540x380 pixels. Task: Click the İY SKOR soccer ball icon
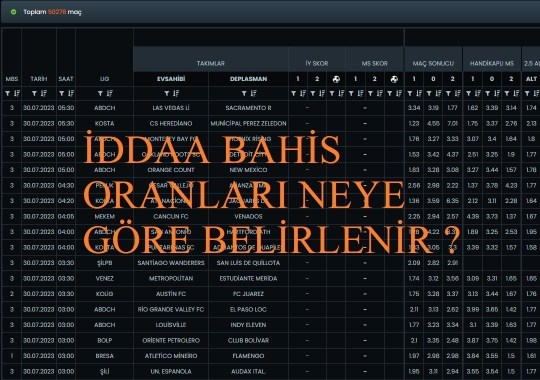336,79
